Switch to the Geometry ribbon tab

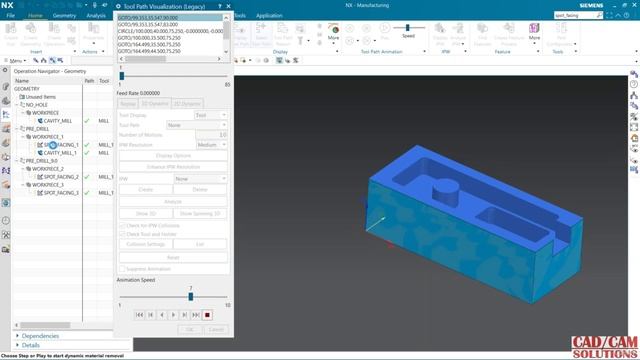64,16
